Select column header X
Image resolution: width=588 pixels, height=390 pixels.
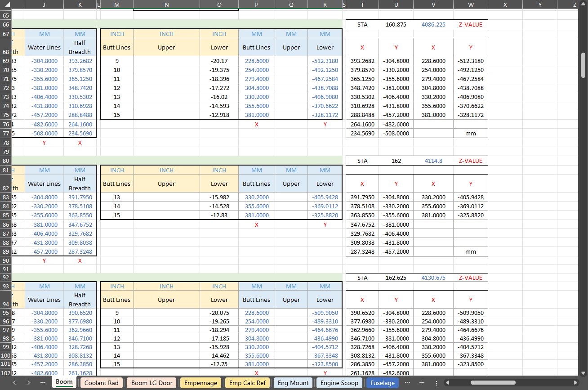(x=505, y=4)
